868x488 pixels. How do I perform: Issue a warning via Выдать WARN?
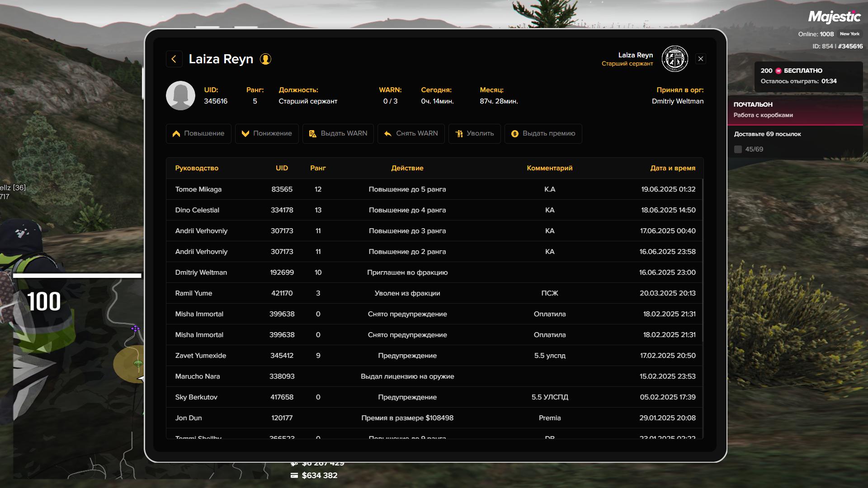click(338, 134)
